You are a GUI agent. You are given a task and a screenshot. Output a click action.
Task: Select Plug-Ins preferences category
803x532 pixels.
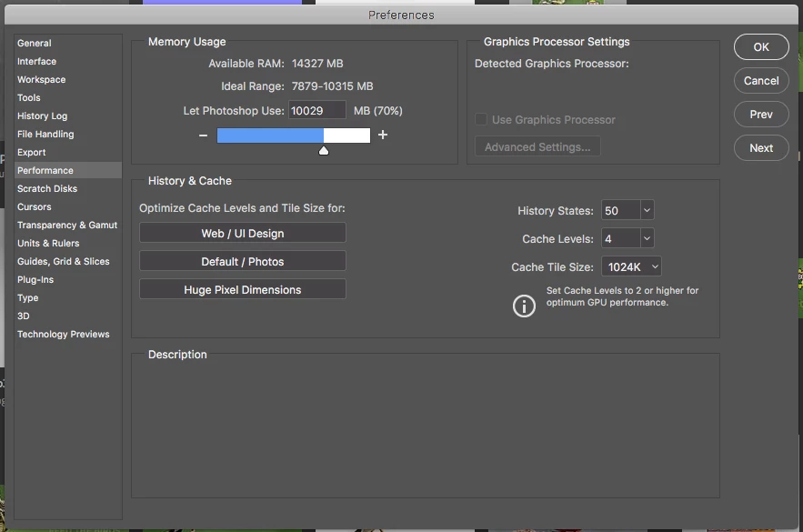68,279
